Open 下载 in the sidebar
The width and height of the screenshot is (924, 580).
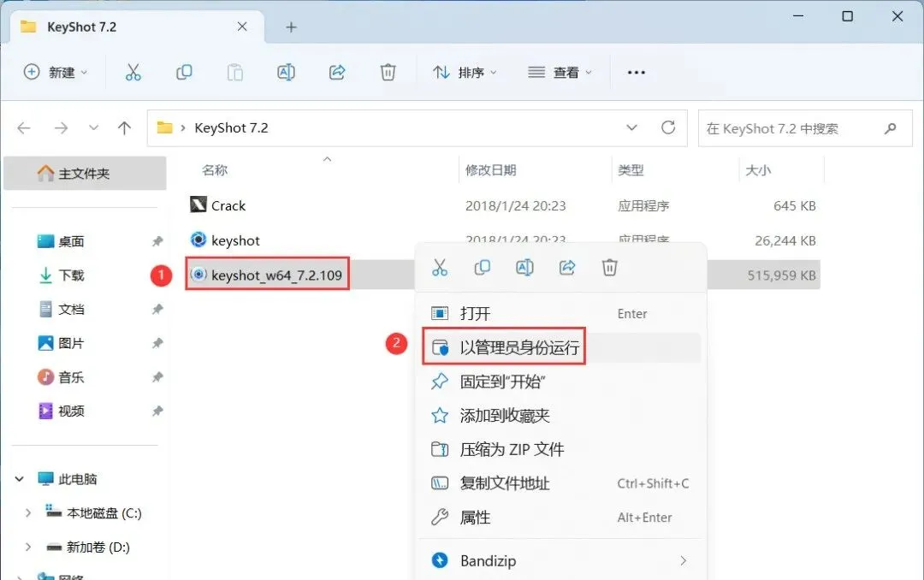point(71,275)
